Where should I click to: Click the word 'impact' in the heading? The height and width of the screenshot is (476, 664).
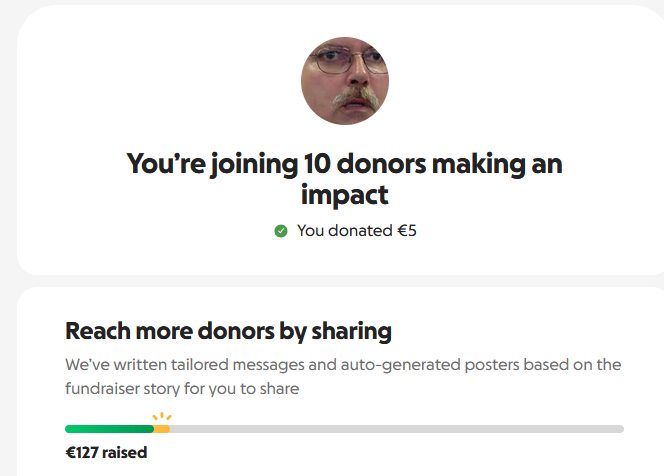tap(344, 194)
